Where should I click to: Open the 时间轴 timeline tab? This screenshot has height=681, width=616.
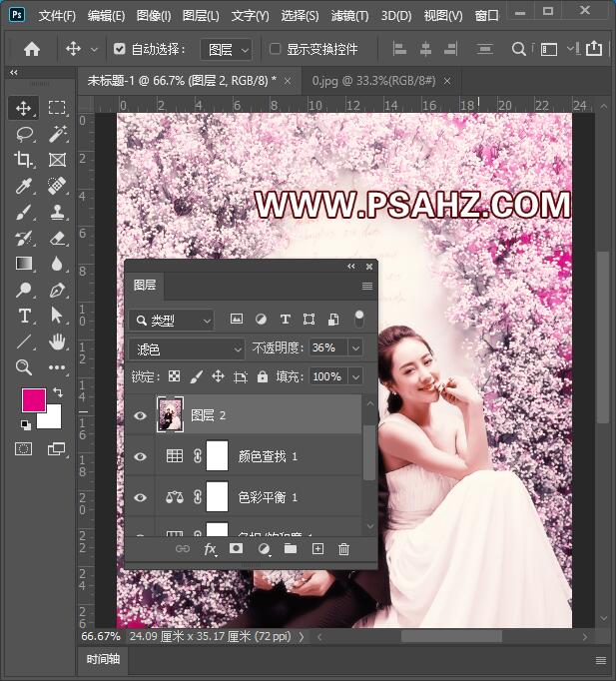[x=103, y=659]
